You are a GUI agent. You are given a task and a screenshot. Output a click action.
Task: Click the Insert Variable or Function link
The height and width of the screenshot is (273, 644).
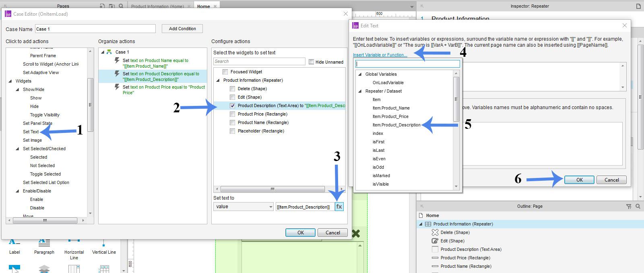pos(380,55)
